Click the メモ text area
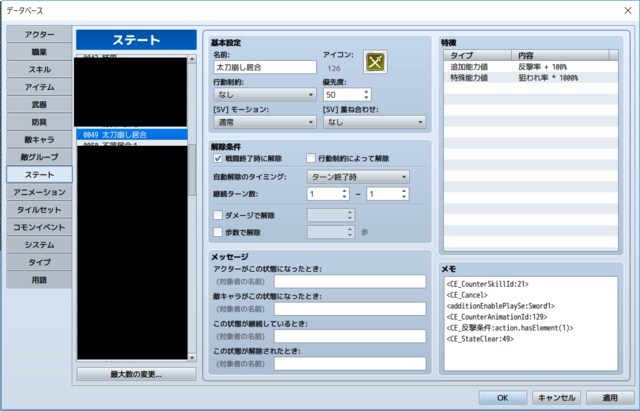The height and width of the screenshot is (411, 640). (531, 324)
